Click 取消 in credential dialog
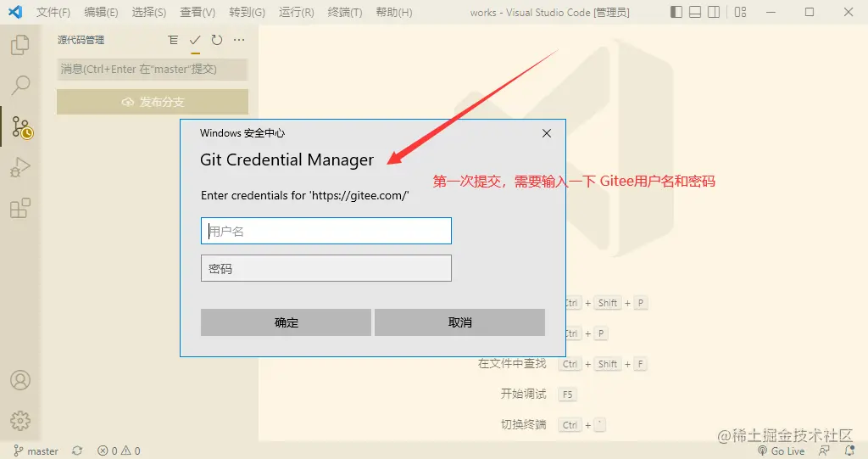 coord(459,322)
